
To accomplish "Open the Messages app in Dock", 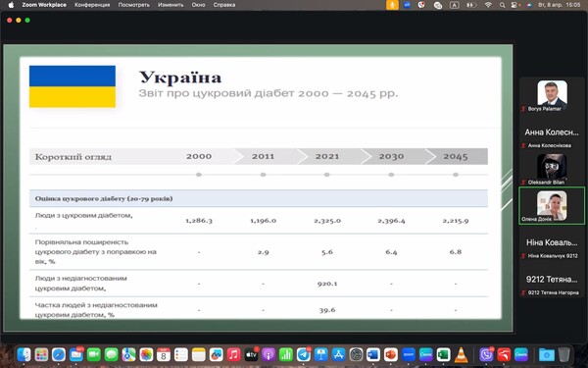I will [112, 354].
